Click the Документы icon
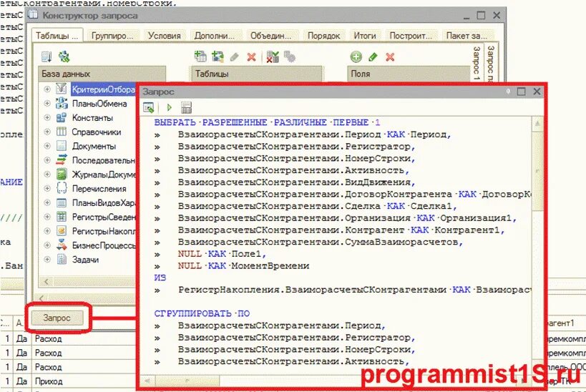 coord(62,146)
